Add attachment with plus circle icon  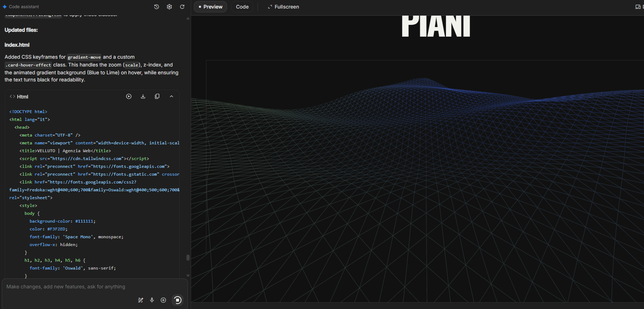[163, 300]
